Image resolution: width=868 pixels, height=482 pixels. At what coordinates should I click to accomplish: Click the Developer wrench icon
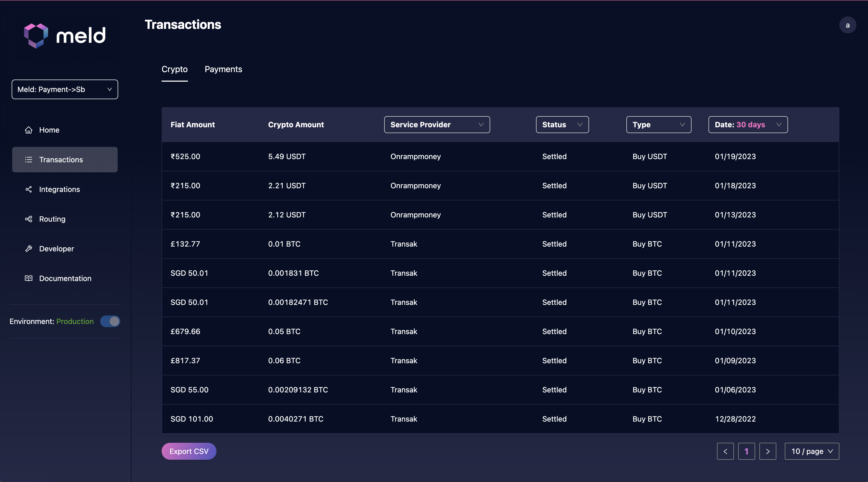pos(29,249)
